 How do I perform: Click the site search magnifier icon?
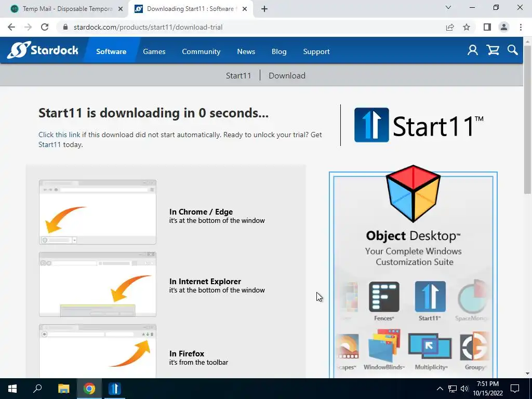click(x=513, y=50)
